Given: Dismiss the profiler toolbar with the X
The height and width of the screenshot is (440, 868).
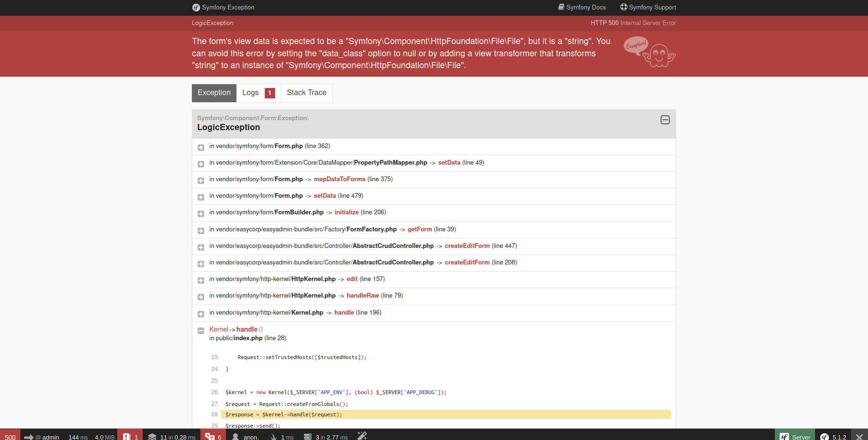Looking at the screenshot, I should coord(859,436).
